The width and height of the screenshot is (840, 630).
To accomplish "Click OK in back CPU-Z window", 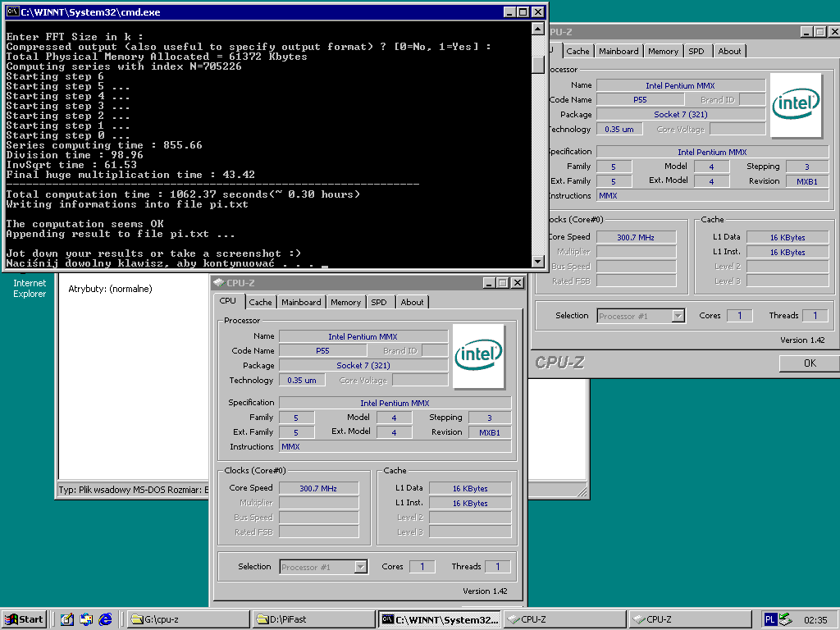I will tap(810, 363).
